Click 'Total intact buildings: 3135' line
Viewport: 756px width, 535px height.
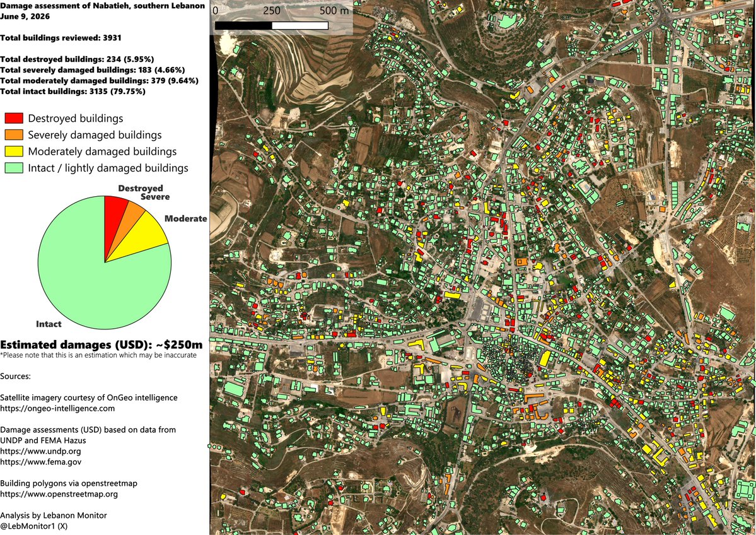[73, 91]
